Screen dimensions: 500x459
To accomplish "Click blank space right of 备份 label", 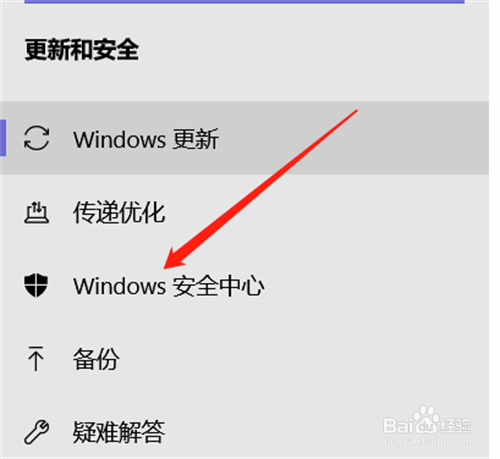I will (x=300, y=359).
